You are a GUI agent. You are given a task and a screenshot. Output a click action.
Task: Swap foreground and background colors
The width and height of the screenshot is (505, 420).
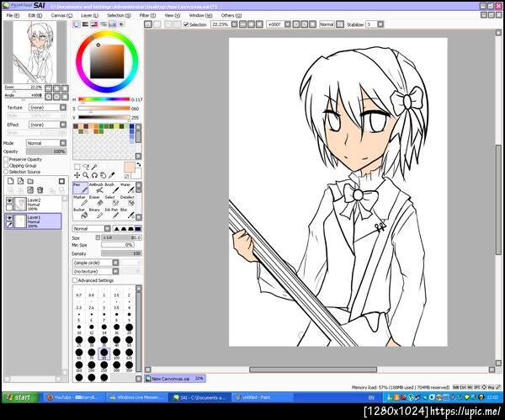coord(139,165)
